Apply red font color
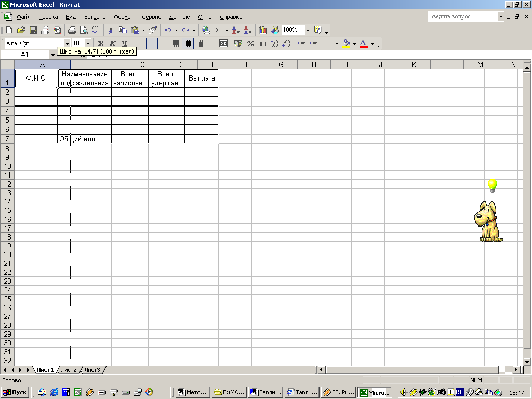This screenshot has width=532, height=399. point(363,44)
